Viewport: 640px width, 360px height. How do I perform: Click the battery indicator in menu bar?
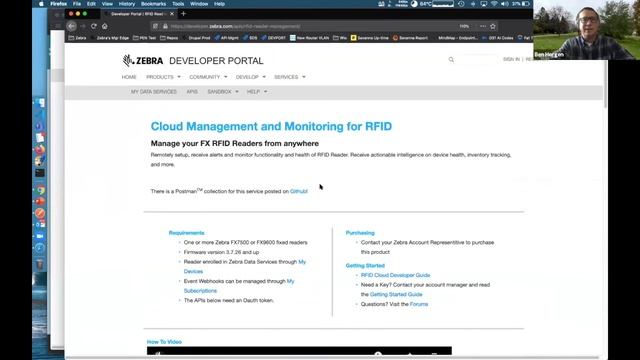[x=526, y=4]
